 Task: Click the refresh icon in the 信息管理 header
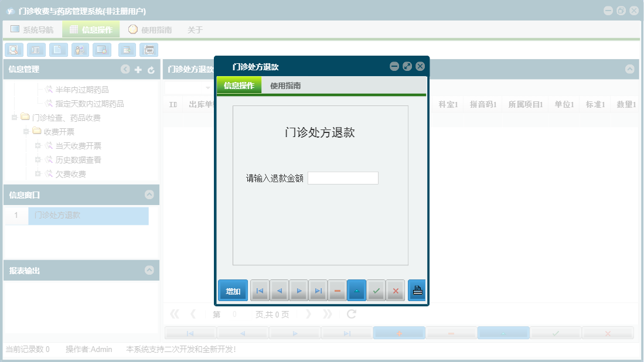(x=151, y=69)
